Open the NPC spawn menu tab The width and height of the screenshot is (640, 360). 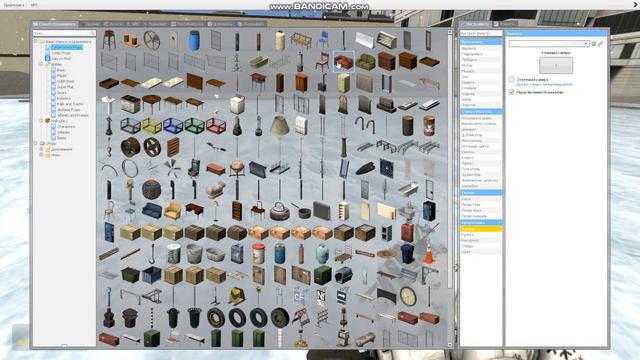click(x=132, y=24)
